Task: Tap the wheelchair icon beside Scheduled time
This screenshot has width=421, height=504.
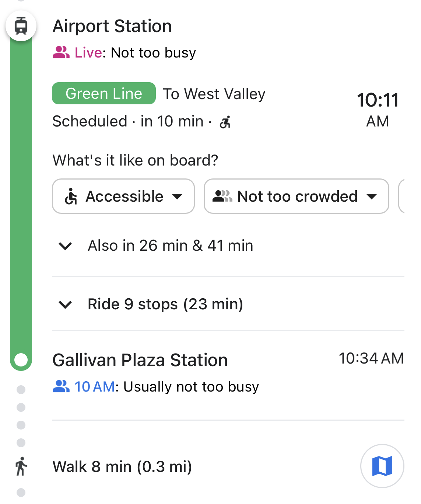Action: (x=225, y=122)
